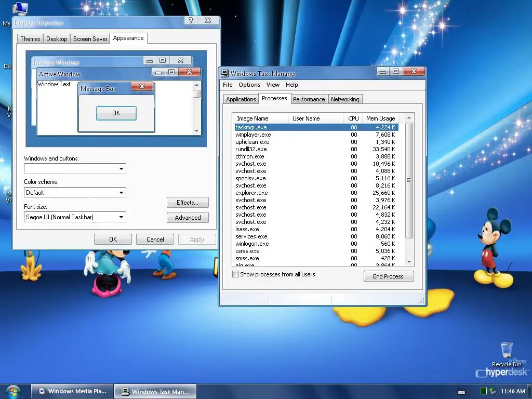The width and height of the screenshot is (532, 399).
Task: Select the services.exe process row
Action: 316,236
